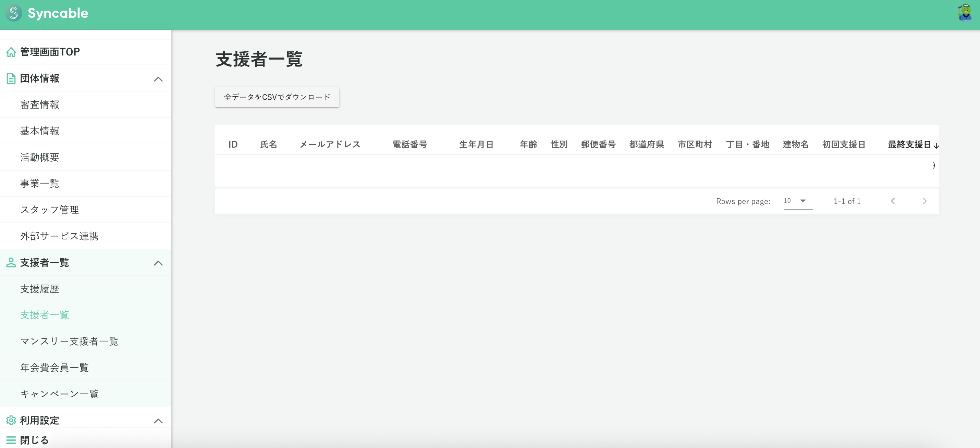Viewport: 980px width, 448px height.
Task: Select マンスリー支援者一覧 in sidebar
Action: point(69,341)
